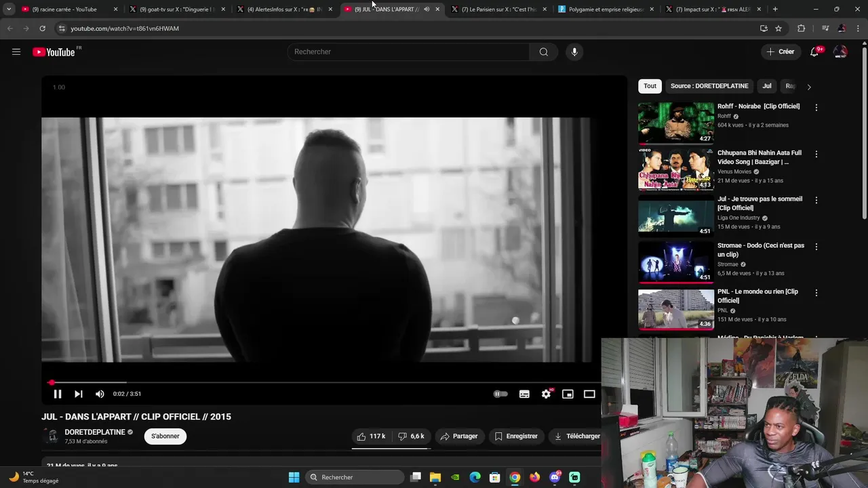
Task: Open the Windows Start menu
Action: (x=294, y=477)
